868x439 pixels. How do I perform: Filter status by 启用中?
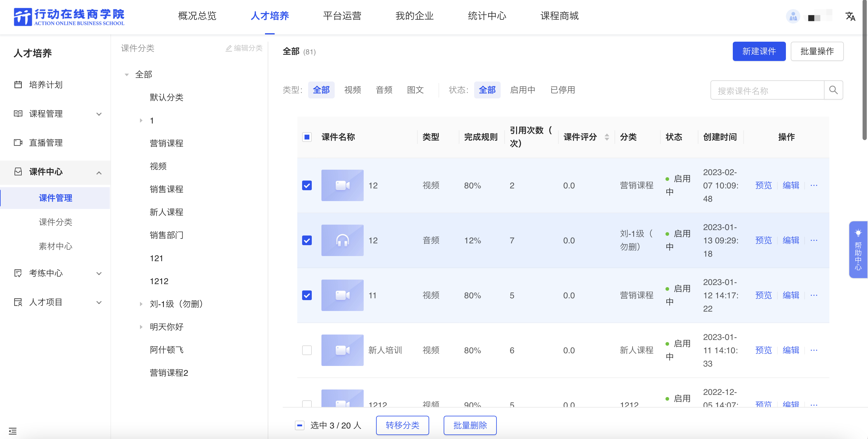point(523,90)
